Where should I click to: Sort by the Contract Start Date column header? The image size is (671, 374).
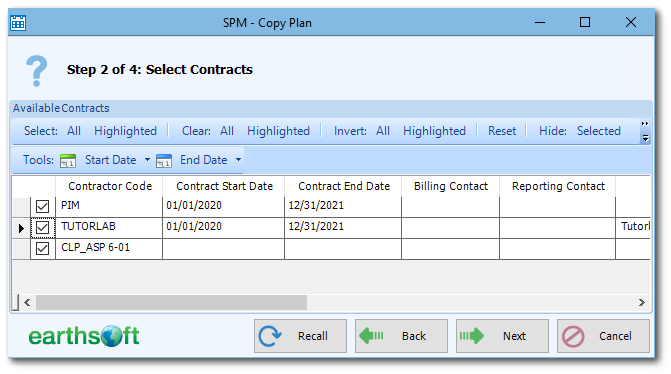tap(224, 186)
